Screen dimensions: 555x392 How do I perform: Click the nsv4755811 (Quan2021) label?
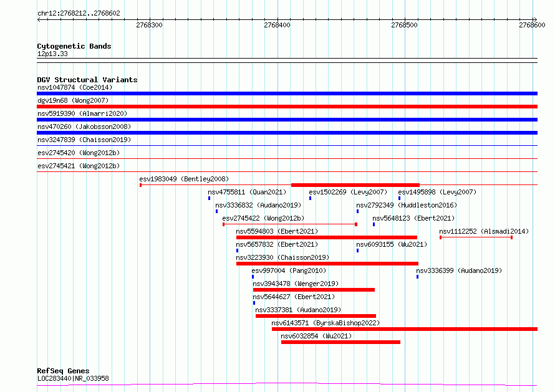[x=247, y=192]
